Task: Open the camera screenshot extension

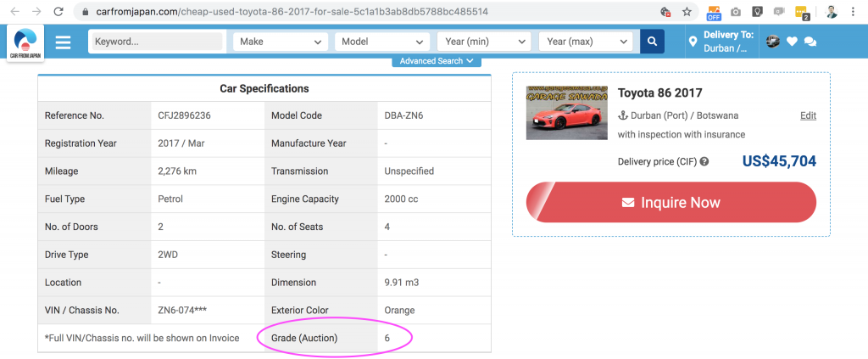Action: 736,12
